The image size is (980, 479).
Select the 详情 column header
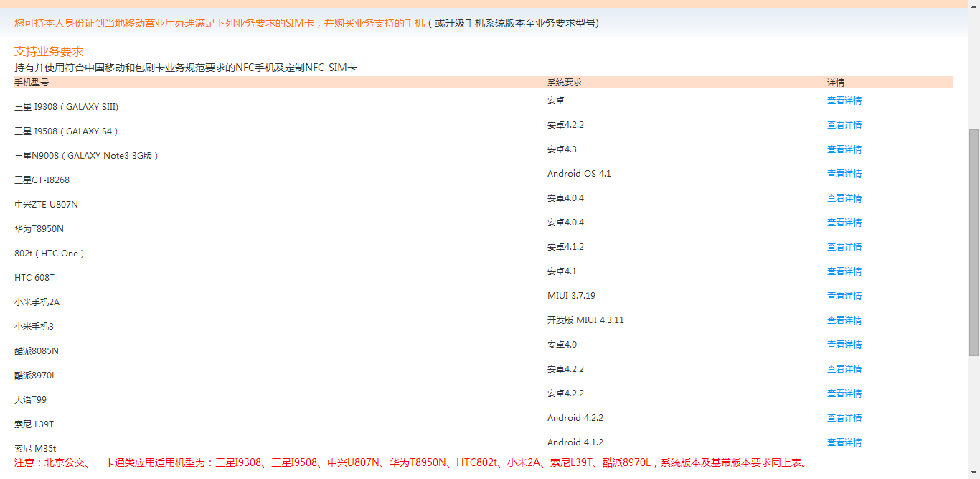click(836, 83)
